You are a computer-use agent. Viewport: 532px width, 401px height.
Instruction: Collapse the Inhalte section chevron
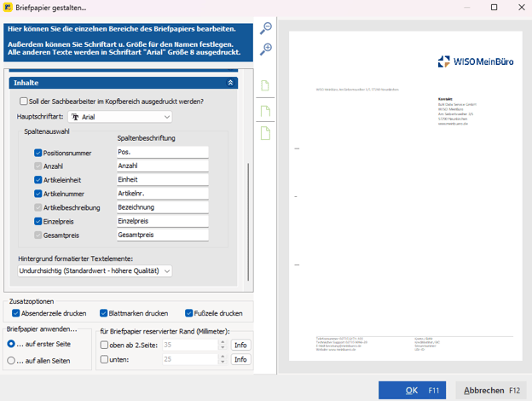click(230, 83)
